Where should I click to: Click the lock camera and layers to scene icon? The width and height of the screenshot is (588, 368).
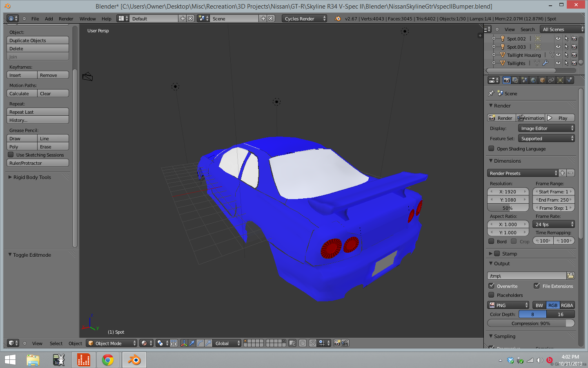[x=292, y=343]
